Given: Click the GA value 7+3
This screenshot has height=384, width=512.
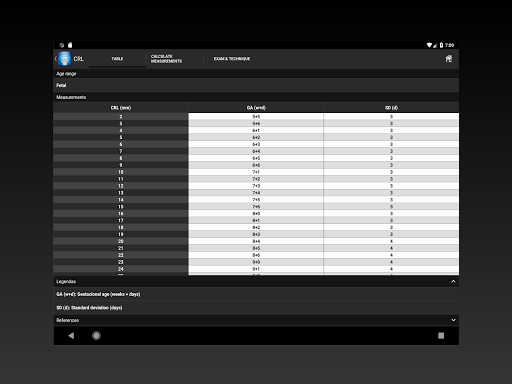Looking at the screenshot, I should click(x=256, y=186).
